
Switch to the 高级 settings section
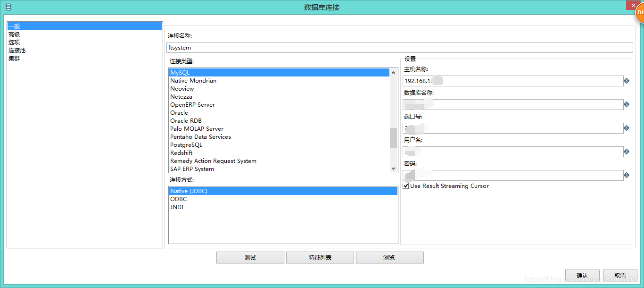click(x=14, y=34)
